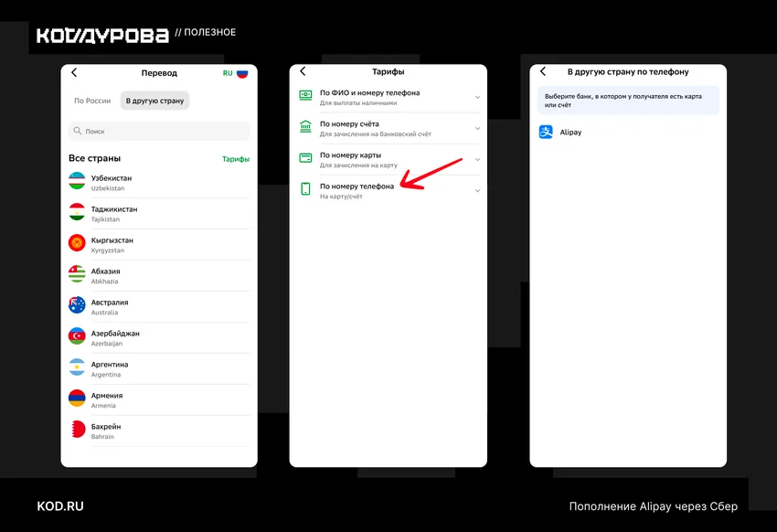The width and height of the screenshot is (777, 532).
Task: Select Бахрейн country row
Action: coord(159,431)
